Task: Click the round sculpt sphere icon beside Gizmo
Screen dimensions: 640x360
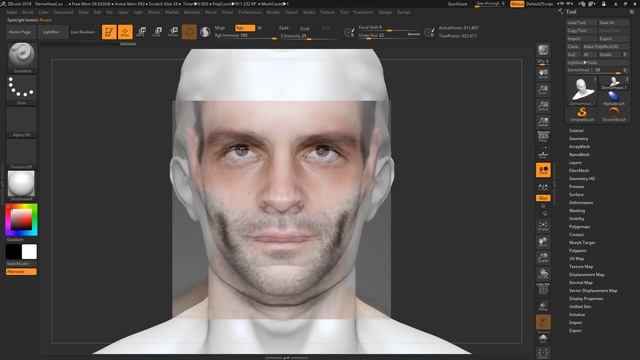Action: (205, 32)
